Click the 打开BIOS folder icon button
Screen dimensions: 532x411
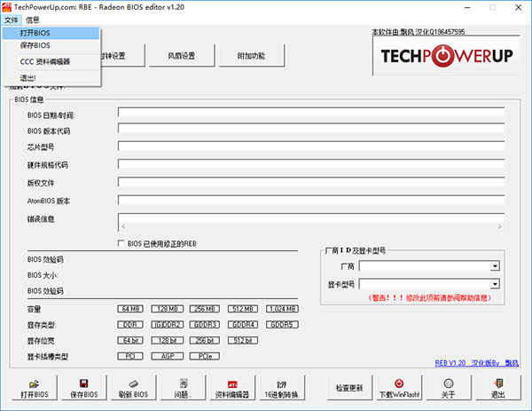click(35, 388)
